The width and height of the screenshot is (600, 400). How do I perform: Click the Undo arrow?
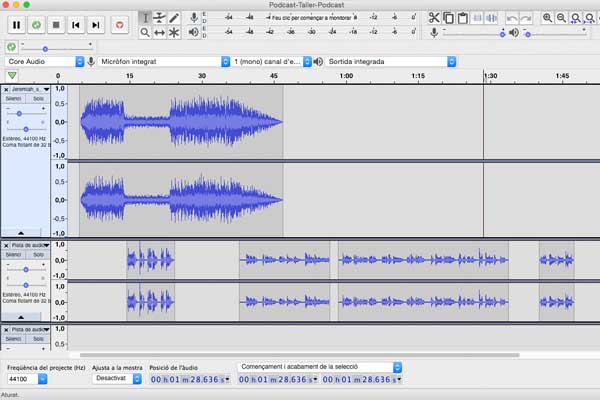click(512, 18)
